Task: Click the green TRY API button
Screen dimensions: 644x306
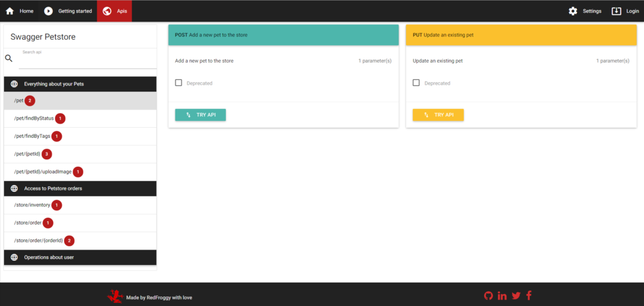Action: tap(200, 115)
